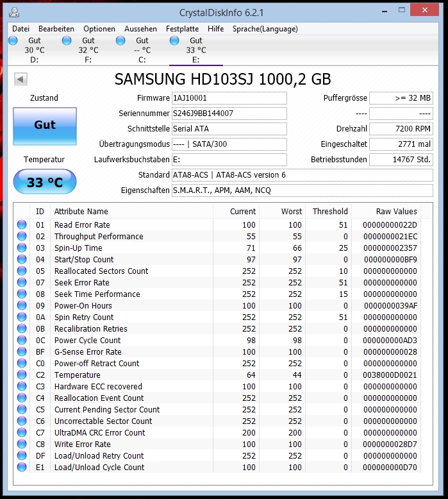Viewport: 448px width, 499px height.
Task: Click the blue status orb for drive D:
Action: (13, 41)
